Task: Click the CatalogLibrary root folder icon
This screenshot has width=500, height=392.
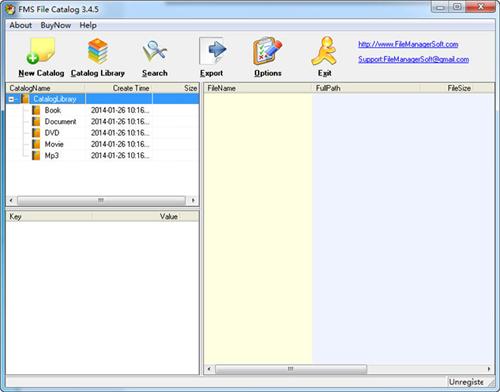Action: point(25,99)
